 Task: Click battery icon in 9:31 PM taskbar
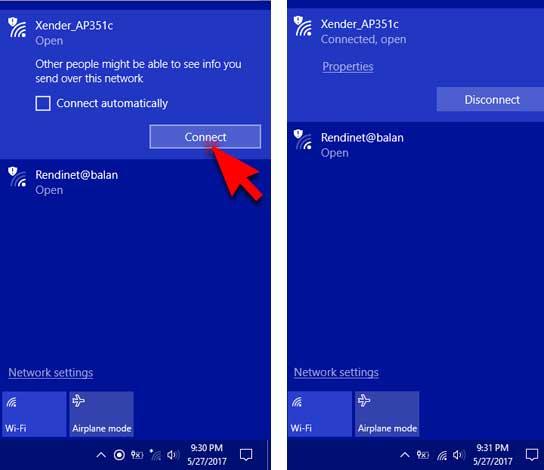click(x=423, y=455)
